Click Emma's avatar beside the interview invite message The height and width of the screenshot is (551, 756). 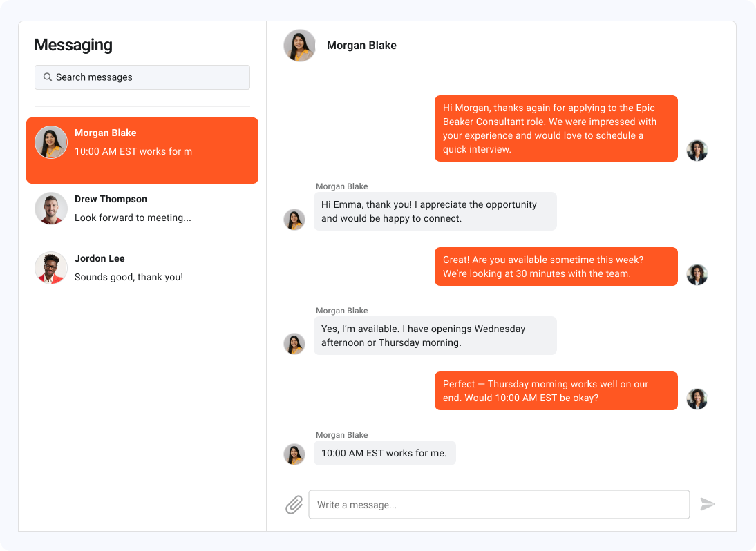click(x=697, y=150)
